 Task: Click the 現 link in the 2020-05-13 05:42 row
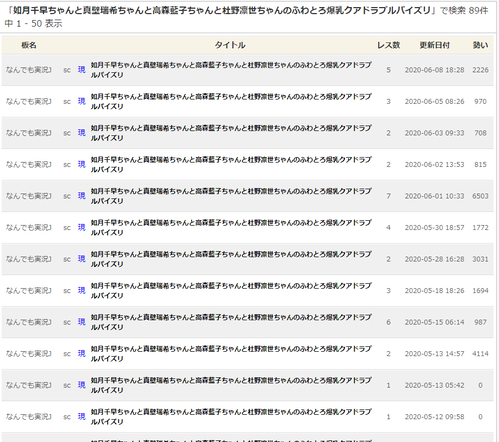coord(82,385)
